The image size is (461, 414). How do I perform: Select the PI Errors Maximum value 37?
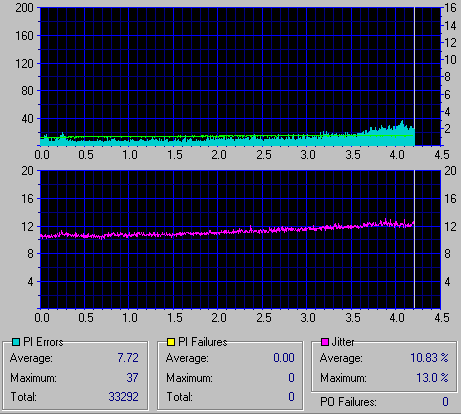132,378
